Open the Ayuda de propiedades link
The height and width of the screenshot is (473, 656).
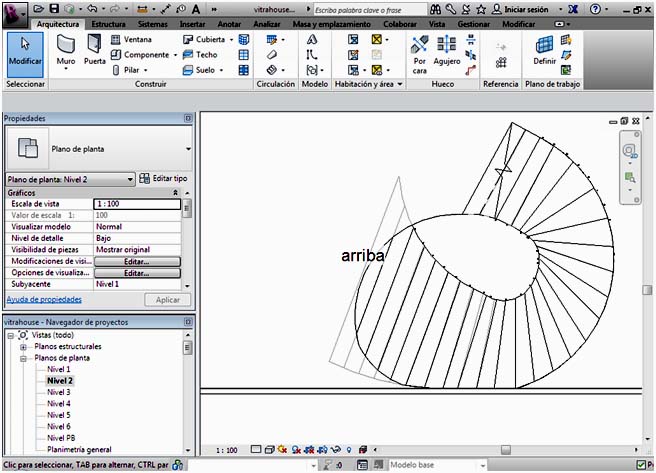tap(45, 299)
